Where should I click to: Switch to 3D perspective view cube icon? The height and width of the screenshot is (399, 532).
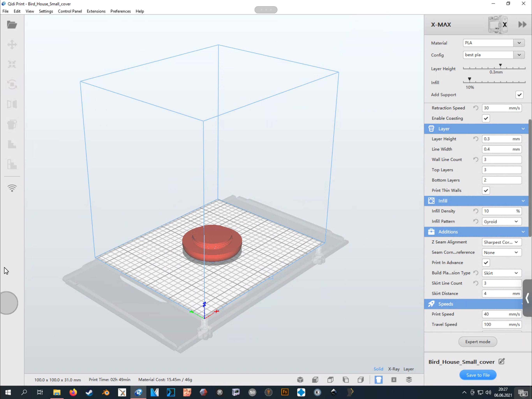tap(300, 380)
